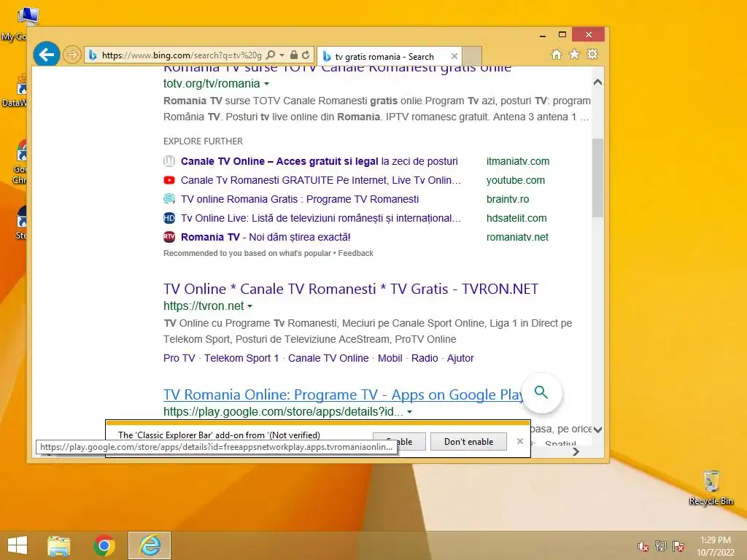Click the Home icon in IE toolbar
The width and height of the screenshot is (747, 560).
click(x=557, y=54)
